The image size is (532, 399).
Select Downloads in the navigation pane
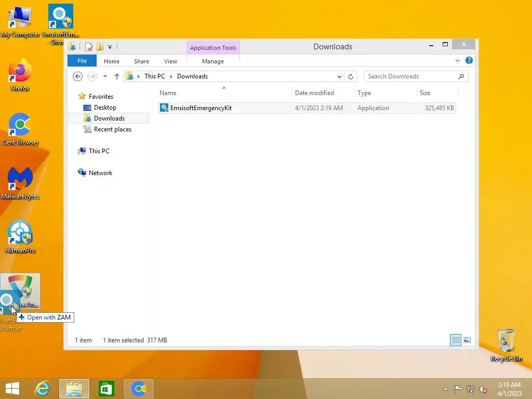pyautogui.click(x=109, y=118)
